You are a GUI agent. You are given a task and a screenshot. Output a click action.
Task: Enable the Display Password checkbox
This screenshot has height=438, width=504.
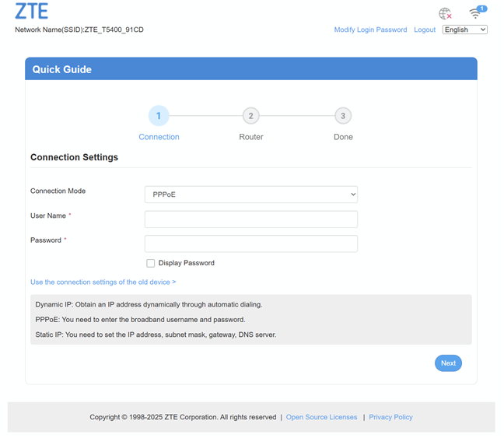click(x=151, y=263)
